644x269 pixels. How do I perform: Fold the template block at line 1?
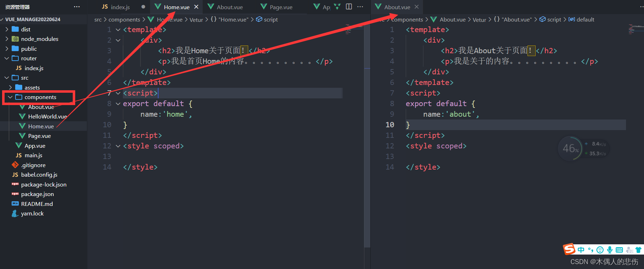118,30
